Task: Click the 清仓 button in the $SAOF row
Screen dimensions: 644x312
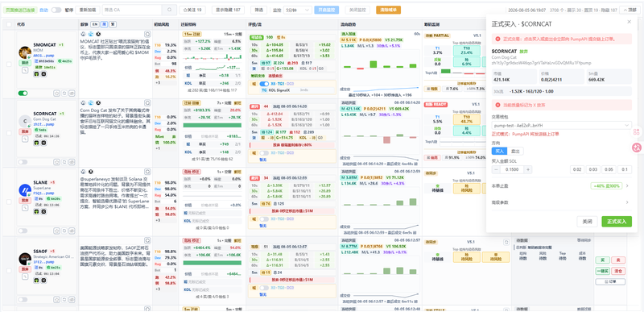Action: click(618, 271)
